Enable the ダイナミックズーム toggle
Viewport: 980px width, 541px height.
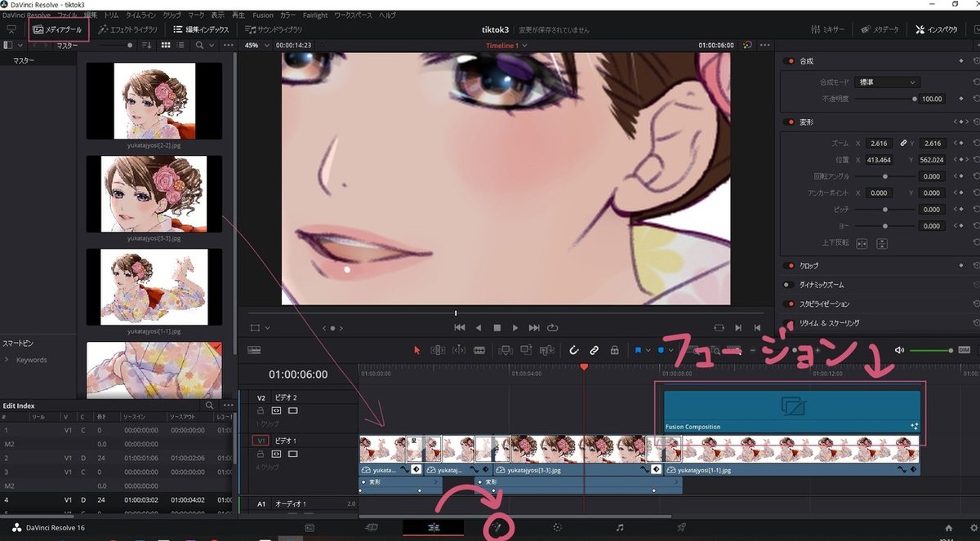[789, 285]
